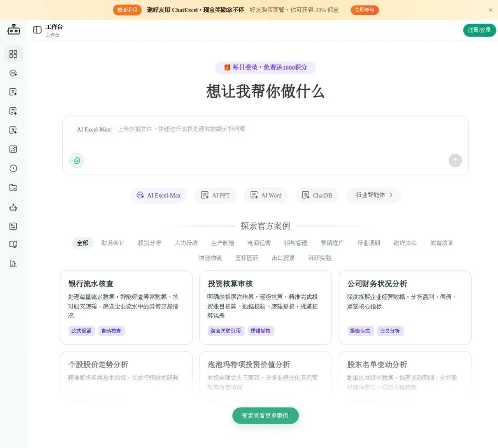Open AI Excel-Max from the sidebar
This screenshot has width=498, height=448.
click(x=13, y=73)
